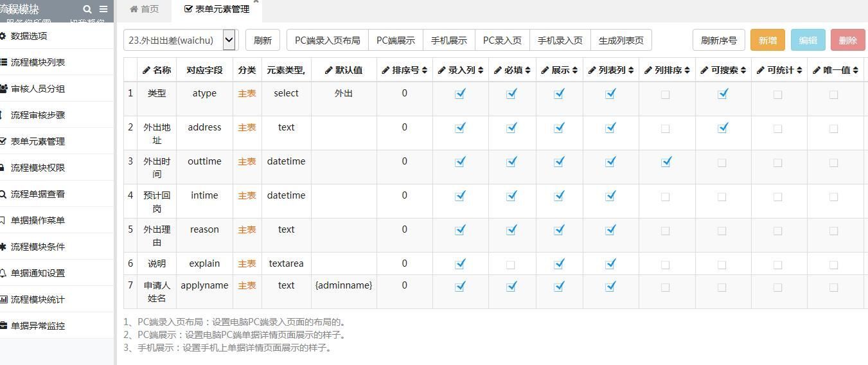Uncheck 列排序 checkbox for outtime row
Viewport: 868px width, 365px height.
point(666,162)
